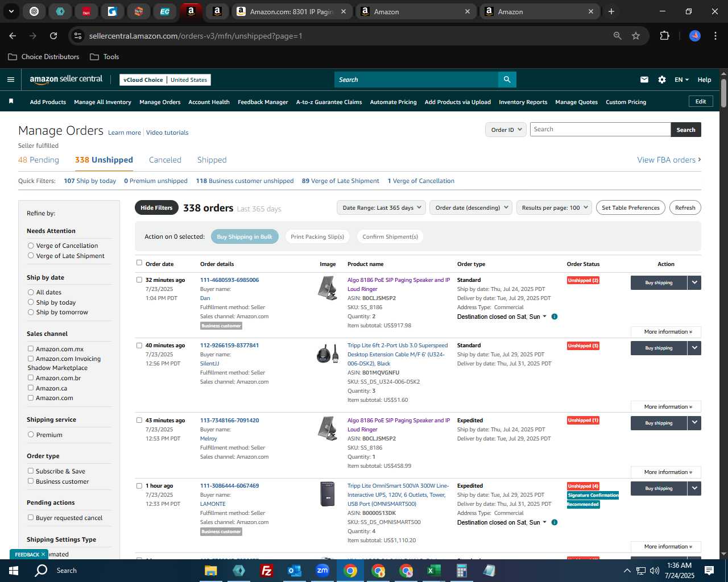Click the info icon on LAMONTE order
The image size is (728, 582).
(555, 522)
